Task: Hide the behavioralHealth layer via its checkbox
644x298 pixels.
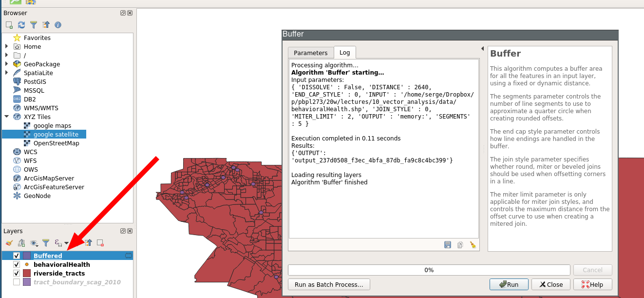Action: [x=17, y=264]
